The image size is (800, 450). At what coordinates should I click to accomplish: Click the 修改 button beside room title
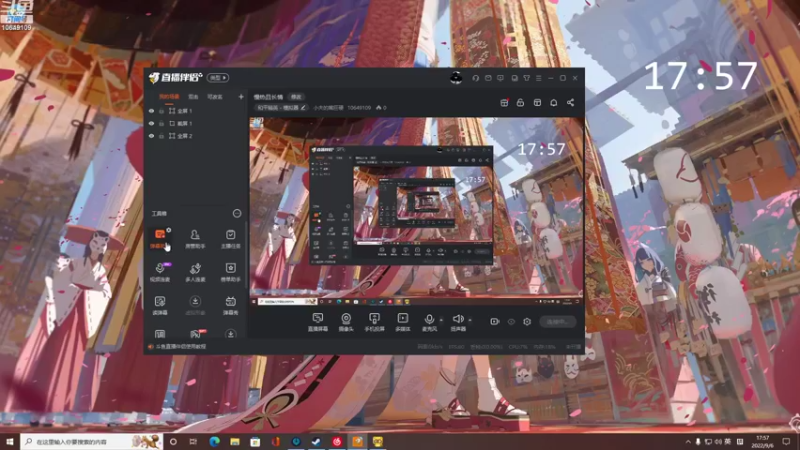pos(296,97)
